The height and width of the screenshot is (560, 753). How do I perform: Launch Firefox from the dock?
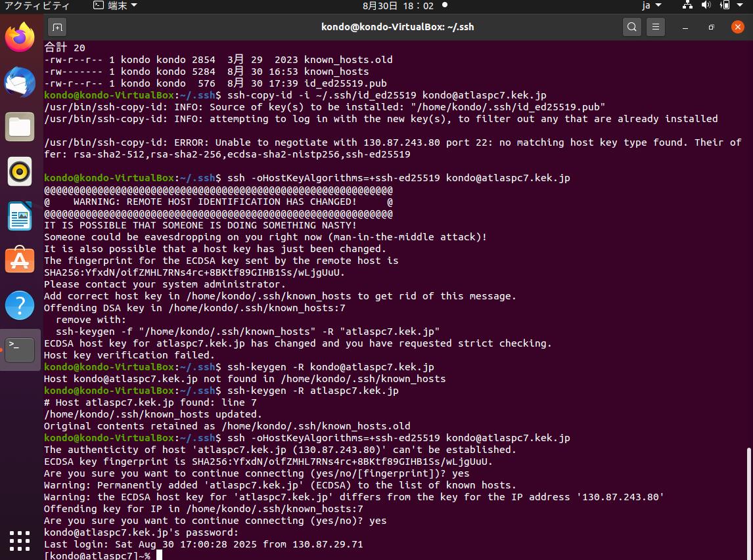pos(20,37)
